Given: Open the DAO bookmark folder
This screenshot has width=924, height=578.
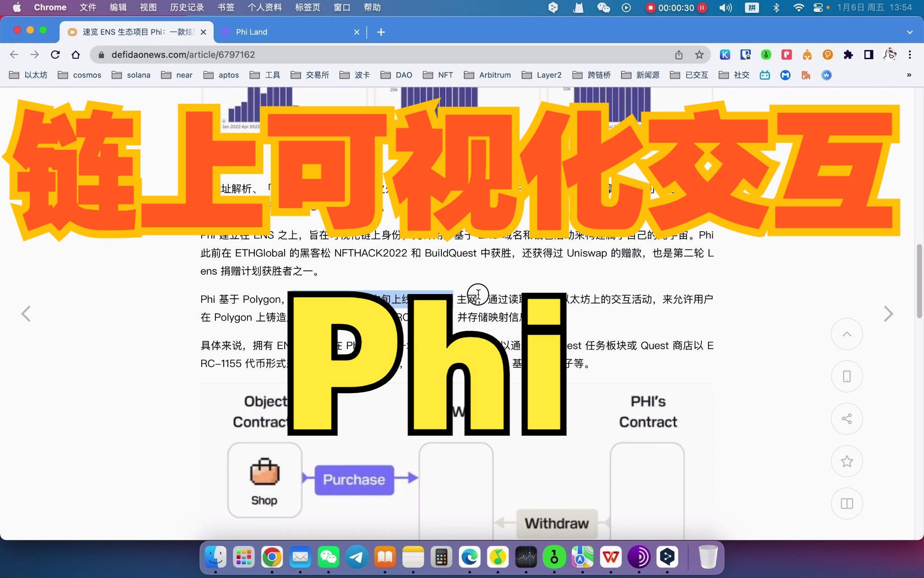Looking at the screenshot, I should (396, 75).
